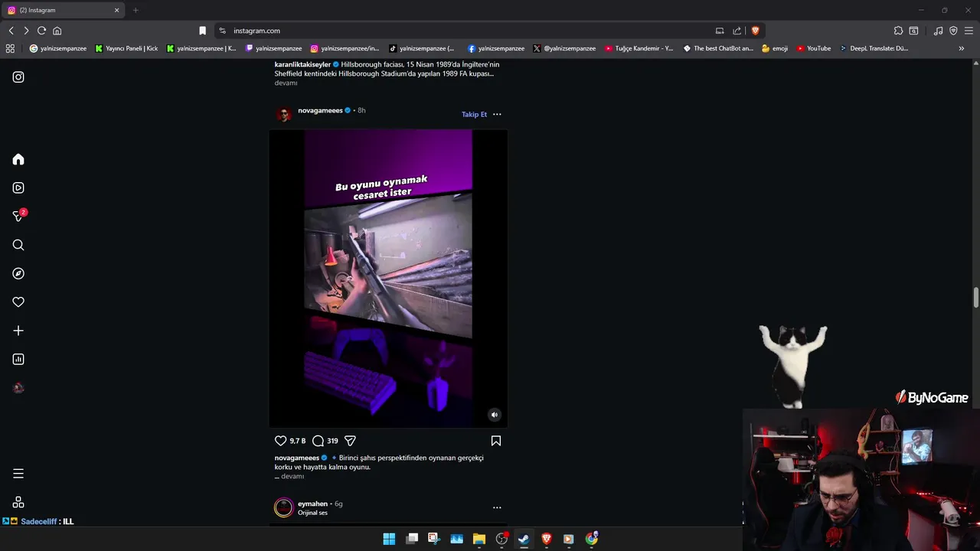Click the Orijinal ses audio link
Image resolution: width=980 pixels, height=551 pixels.
312,513
